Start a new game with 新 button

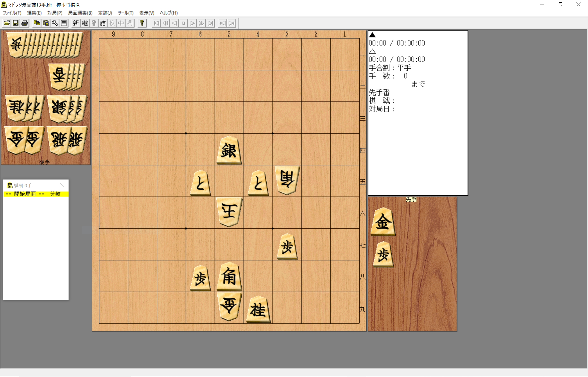76,23
